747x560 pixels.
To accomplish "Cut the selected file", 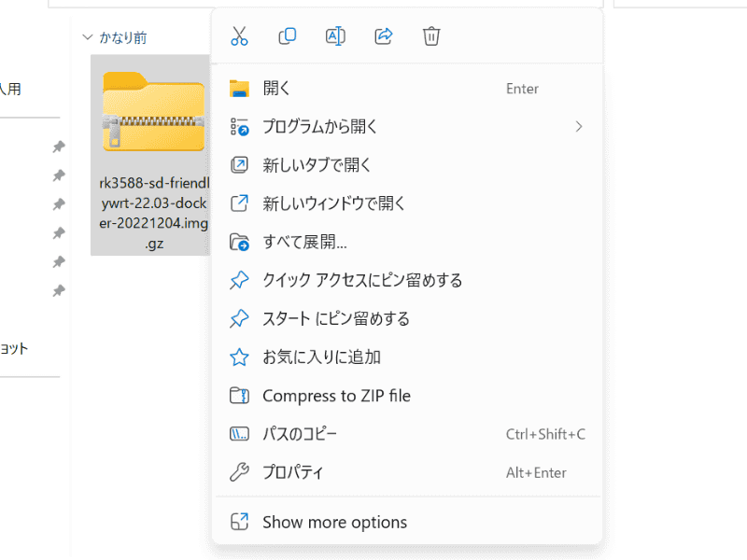I will coord(239,36).
